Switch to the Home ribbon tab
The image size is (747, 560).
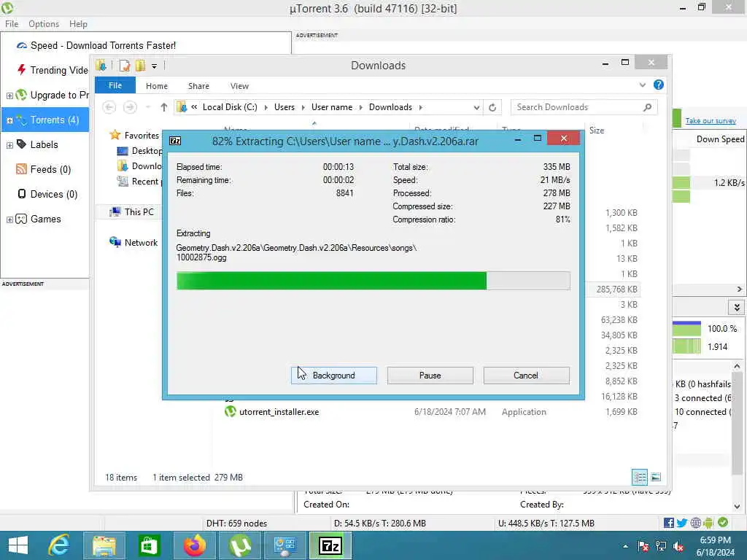point(157,86)
